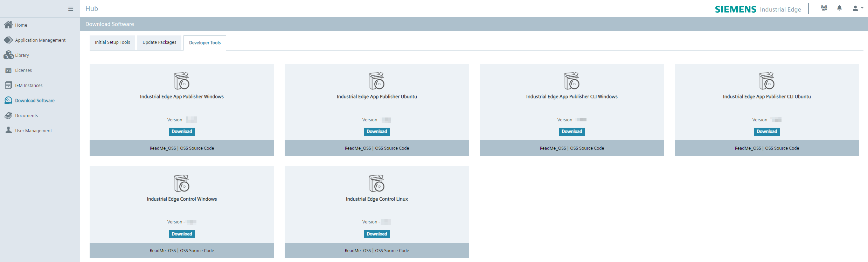This screenshot has height=262, width=868.
Task: Open user profile dropdown in header
Action: [857, 8]
